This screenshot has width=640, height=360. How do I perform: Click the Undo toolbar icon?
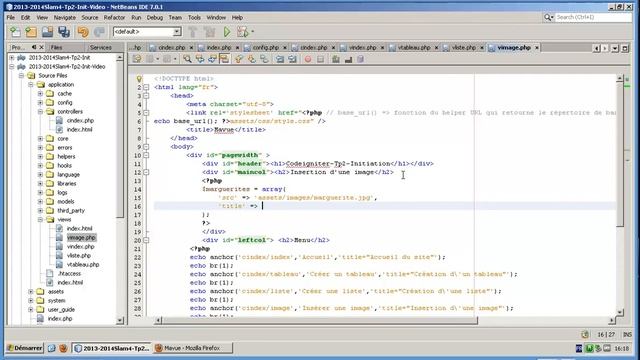pos(83,31)
